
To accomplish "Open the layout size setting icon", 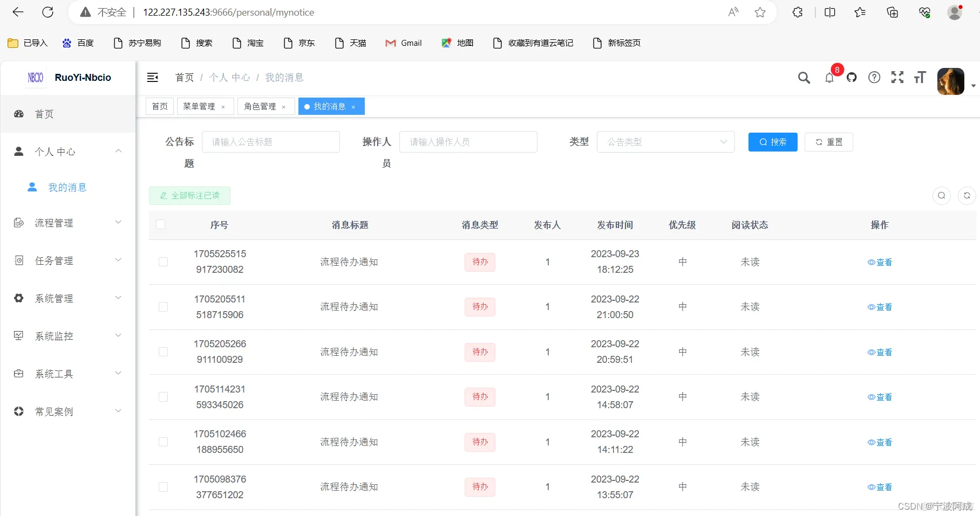I will 920,78.
